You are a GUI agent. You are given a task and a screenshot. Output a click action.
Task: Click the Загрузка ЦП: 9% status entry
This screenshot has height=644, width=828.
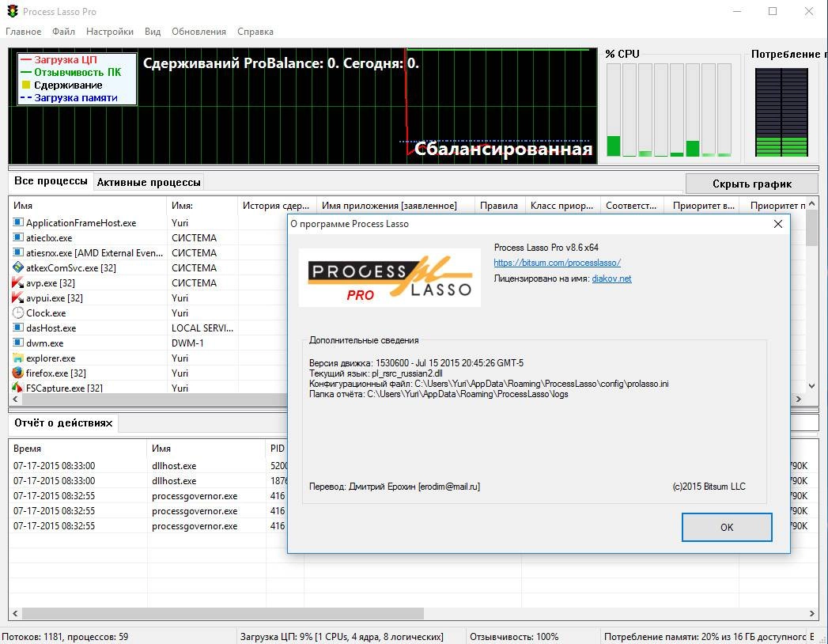pos(342,637)
